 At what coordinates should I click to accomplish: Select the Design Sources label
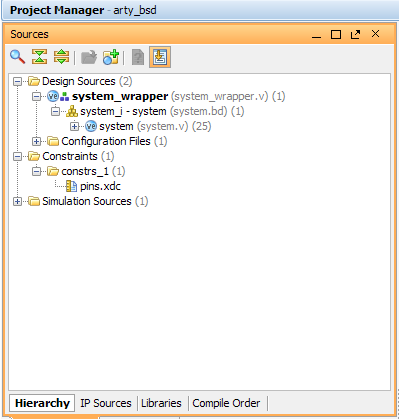pyautogui.click(x=79, y=81)
